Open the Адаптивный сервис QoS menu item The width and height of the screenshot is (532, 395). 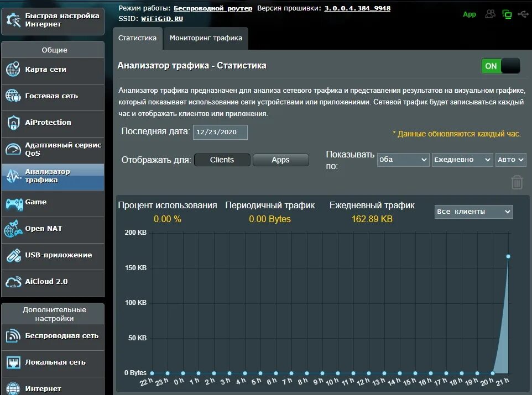pos(53,150)
